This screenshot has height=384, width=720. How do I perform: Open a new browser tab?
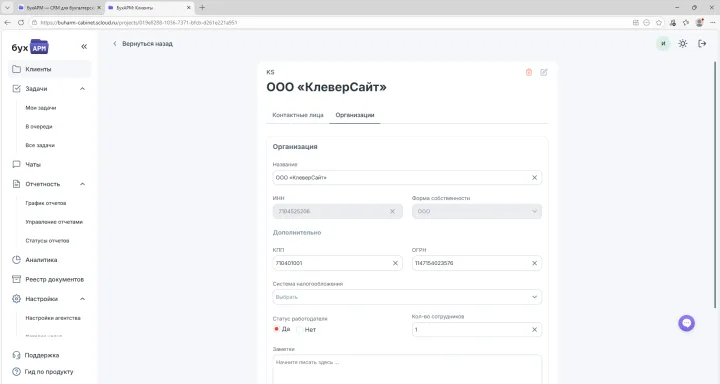[202, 7]
